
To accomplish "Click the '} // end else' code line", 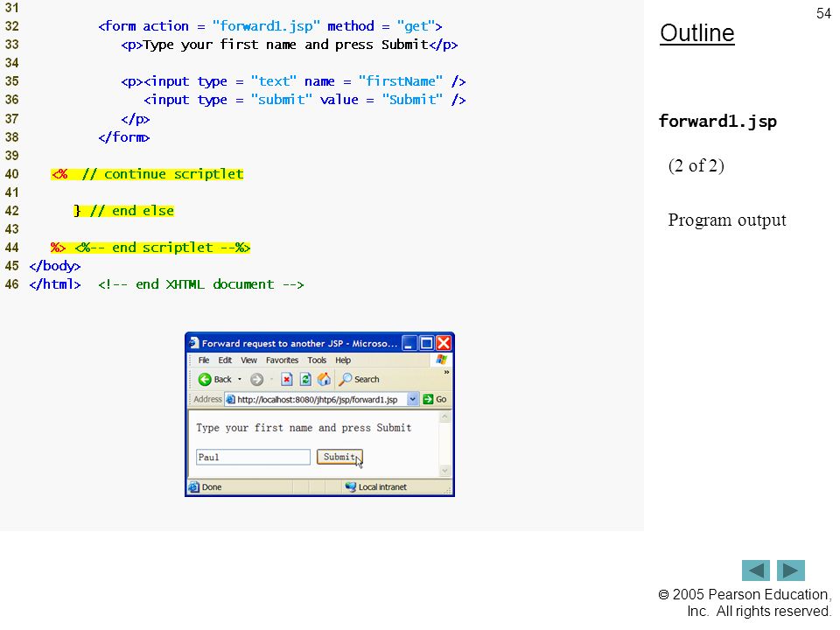I will (123, 211).
